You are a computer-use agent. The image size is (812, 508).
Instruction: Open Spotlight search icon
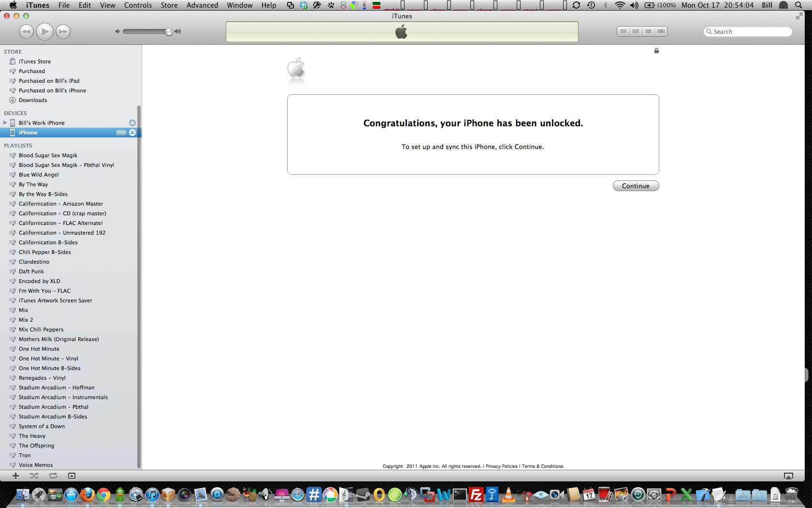pyautogui.click(x=798, y=5)
